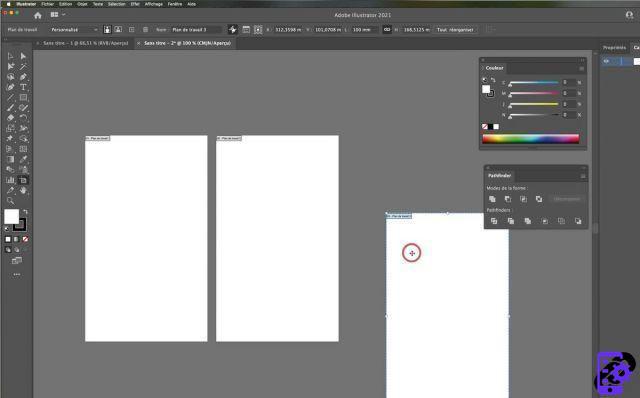Select the Gradient tool

(x=11, y=159)
